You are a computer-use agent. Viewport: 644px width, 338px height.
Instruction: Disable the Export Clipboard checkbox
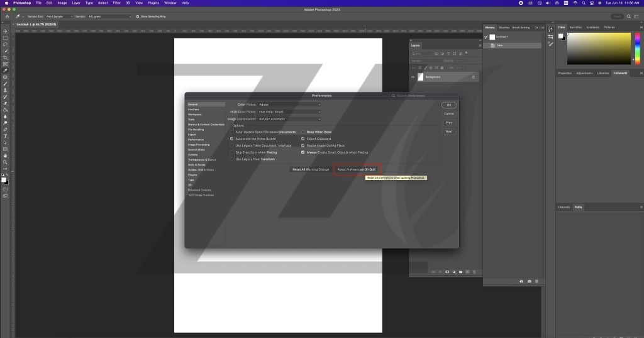[303, 138]
